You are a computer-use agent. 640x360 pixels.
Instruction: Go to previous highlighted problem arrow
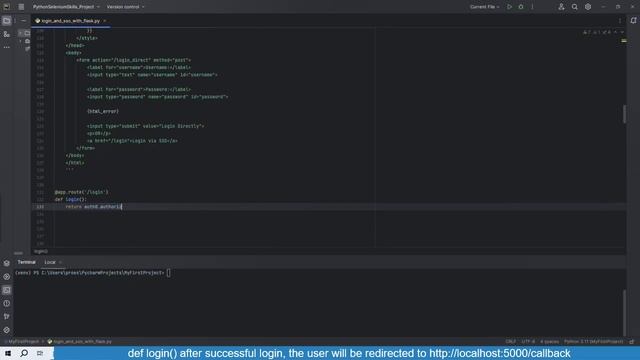(x=616, y=32)
